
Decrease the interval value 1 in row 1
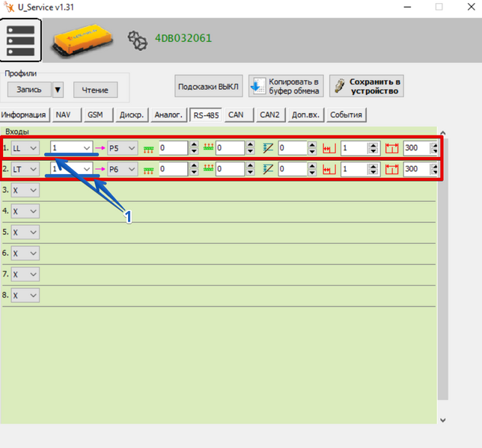(373, 151)
